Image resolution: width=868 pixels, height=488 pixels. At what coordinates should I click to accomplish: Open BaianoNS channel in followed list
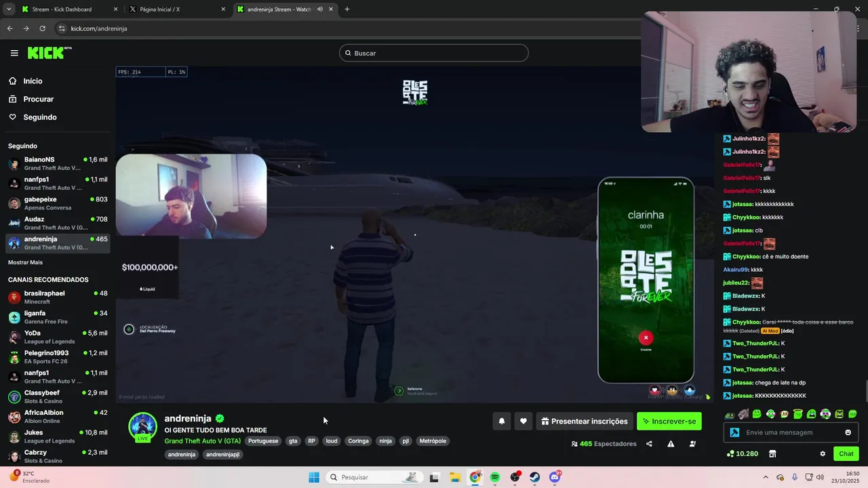pos(58,163)
